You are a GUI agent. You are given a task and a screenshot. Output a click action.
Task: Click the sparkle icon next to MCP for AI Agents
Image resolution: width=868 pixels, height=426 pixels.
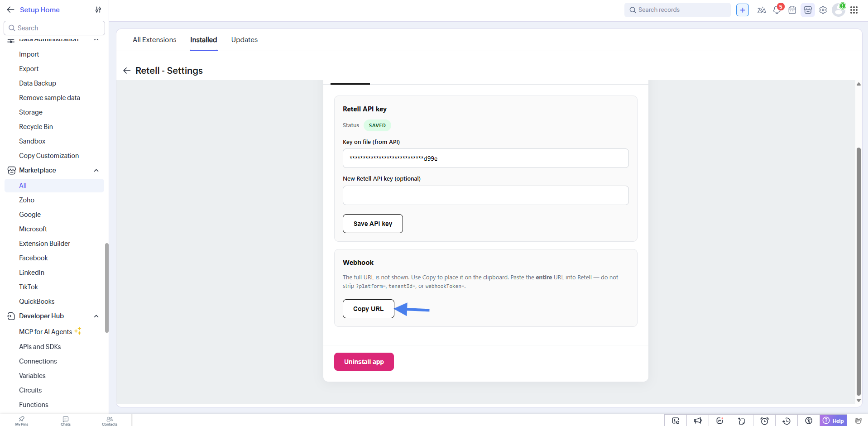(78, 331)
